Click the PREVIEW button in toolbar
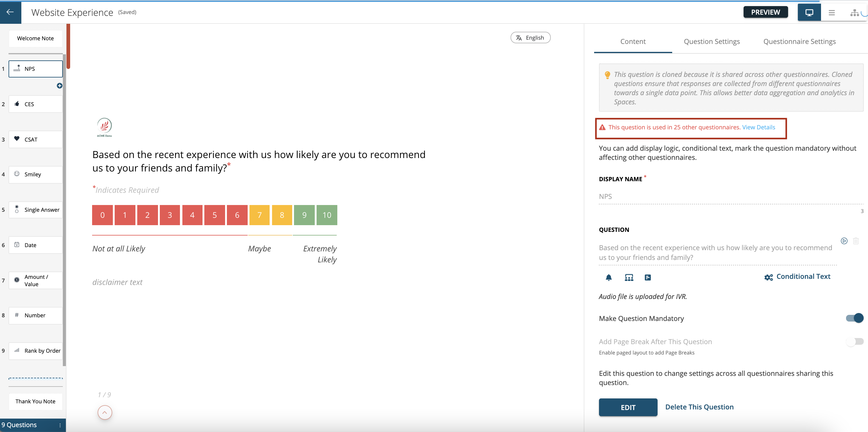The width and height of the screenshot is (868, 432). [766, 11]
